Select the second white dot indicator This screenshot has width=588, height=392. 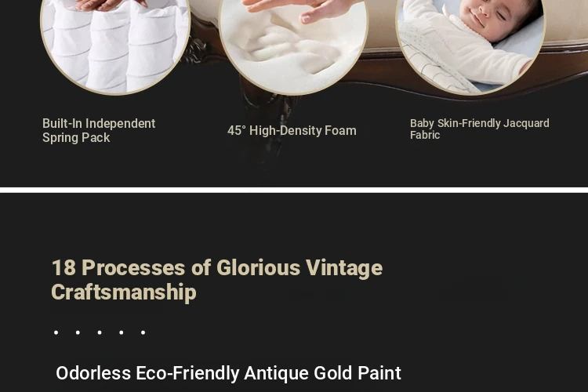tap(78, 332)
